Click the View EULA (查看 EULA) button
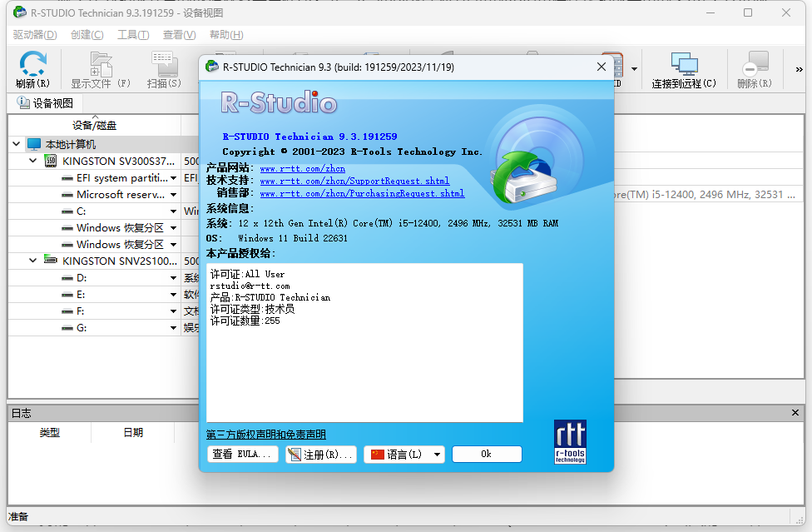Image resolution: width=812 pixels, height=532 pixels. tap(242, 455)
